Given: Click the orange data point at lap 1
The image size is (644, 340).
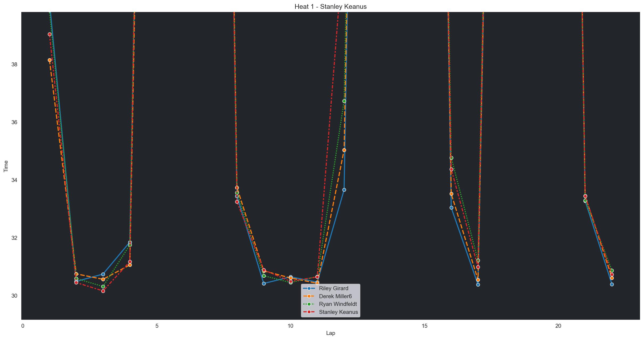Looking at the screenshot, I should point(49,60).
